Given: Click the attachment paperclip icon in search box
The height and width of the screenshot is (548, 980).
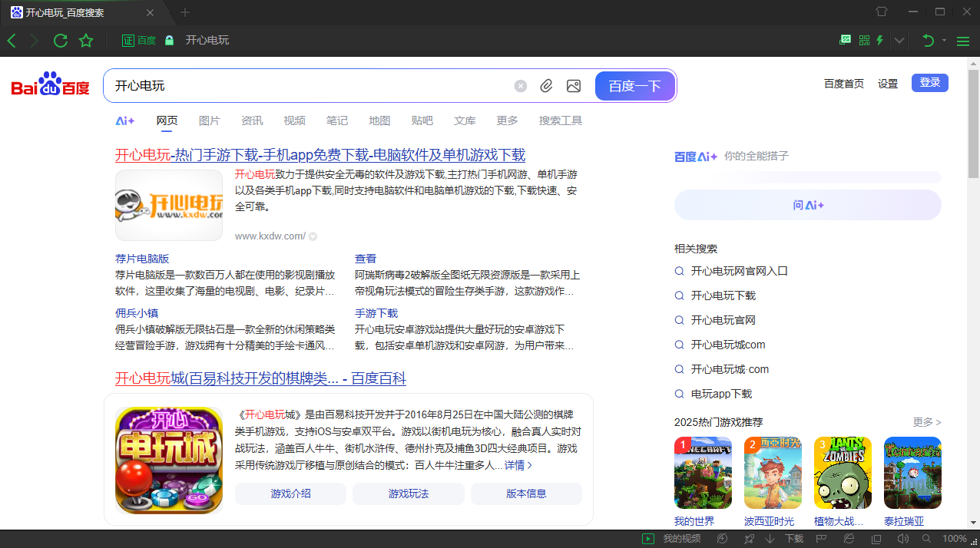Looking at the screenshot, I should (546, 86).
